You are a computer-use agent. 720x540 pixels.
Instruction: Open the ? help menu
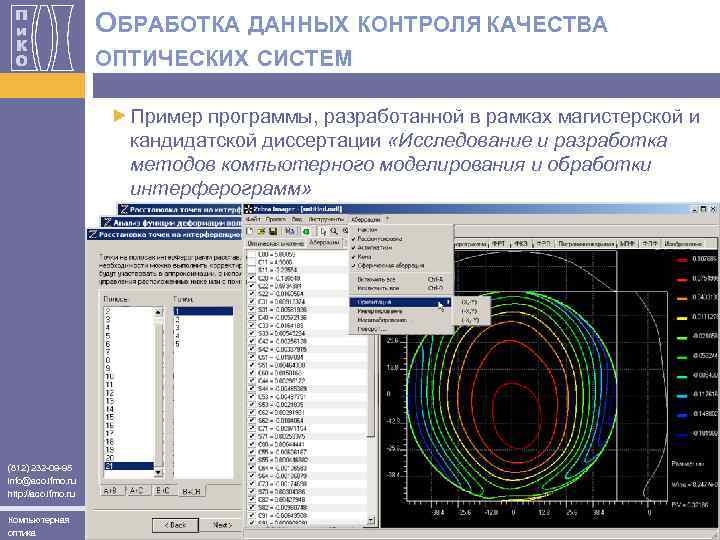coord(388,219)
